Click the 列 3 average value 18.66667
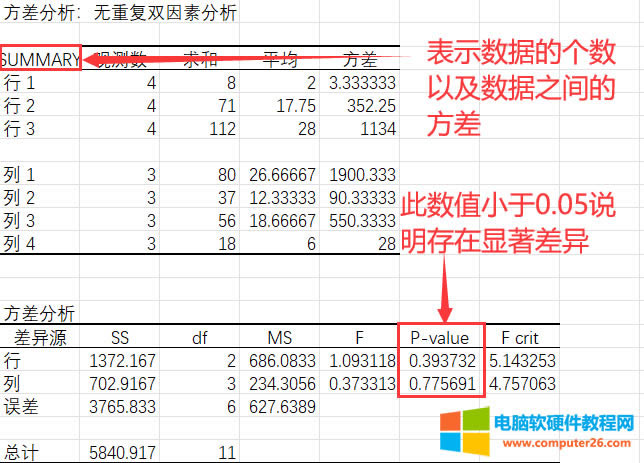 283,221
